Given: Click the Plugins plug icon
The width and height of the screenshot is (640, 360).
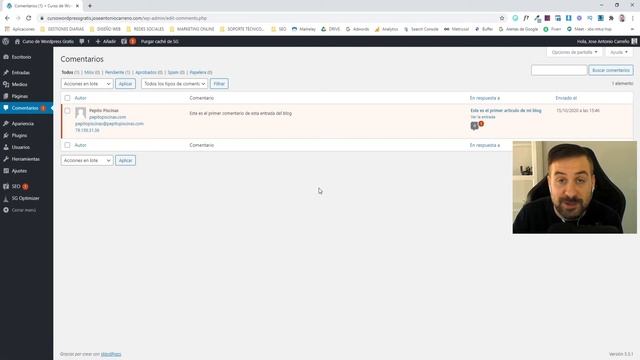Looking at the screenshot, I should coord(6,135).
